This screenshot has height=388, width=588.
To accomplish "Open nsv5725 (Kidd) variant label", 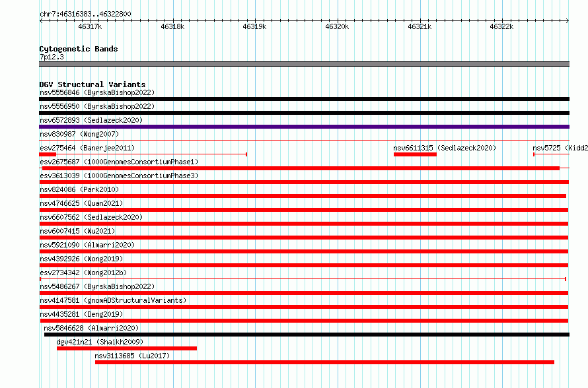I will pyautogui.click(x=560, y=148).
